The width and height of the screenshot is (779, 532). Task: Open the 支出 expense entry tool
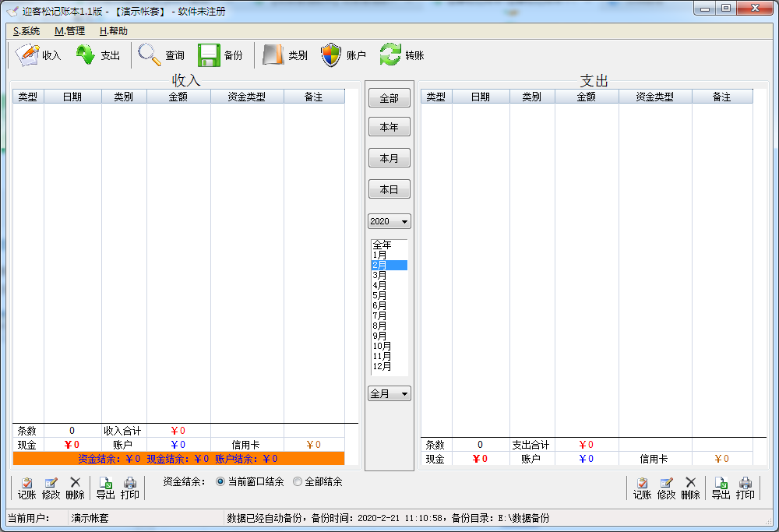tap(98, 55)
